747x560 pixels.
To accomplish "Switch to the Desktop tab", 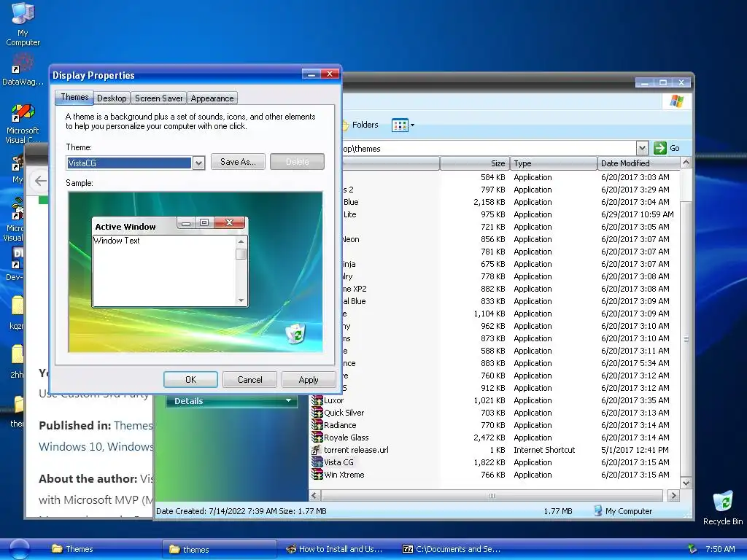I will tap(112, 98).
